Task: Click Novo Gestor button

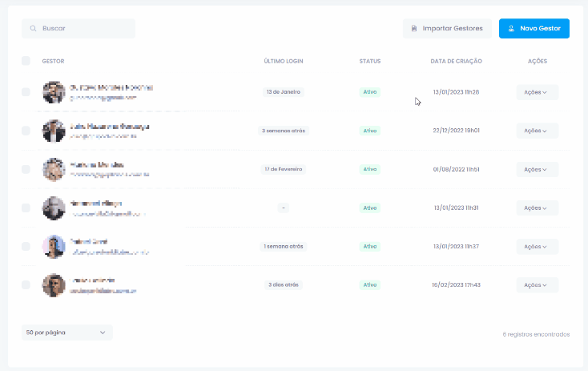Action: (534, 29)
